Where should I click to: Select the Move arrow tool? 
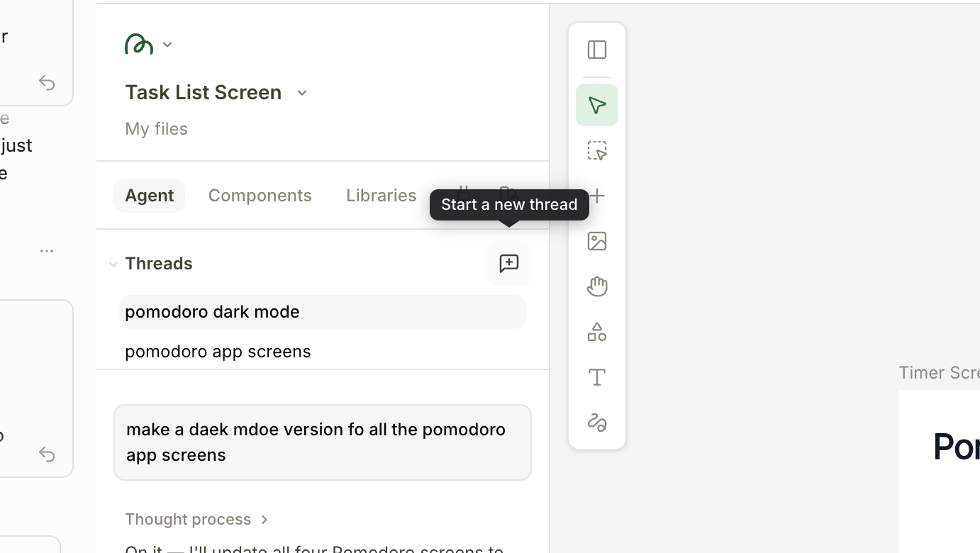pos(597,105)
